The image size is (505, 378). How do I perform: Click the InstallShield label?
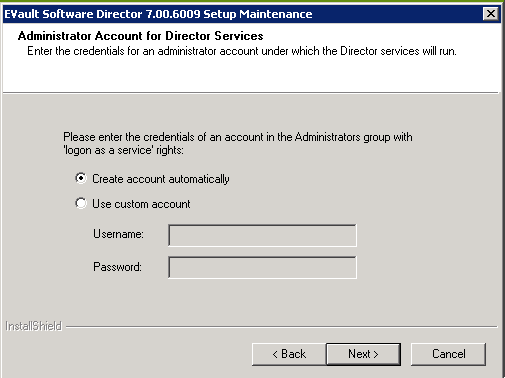point(33,326)
